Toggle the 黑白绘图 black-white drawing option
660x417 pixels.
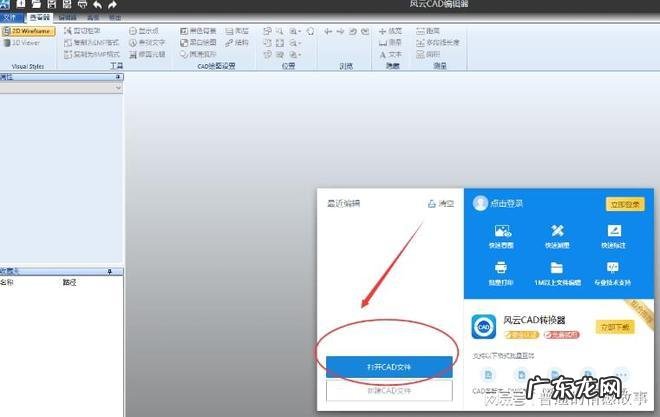pos(198,42)
